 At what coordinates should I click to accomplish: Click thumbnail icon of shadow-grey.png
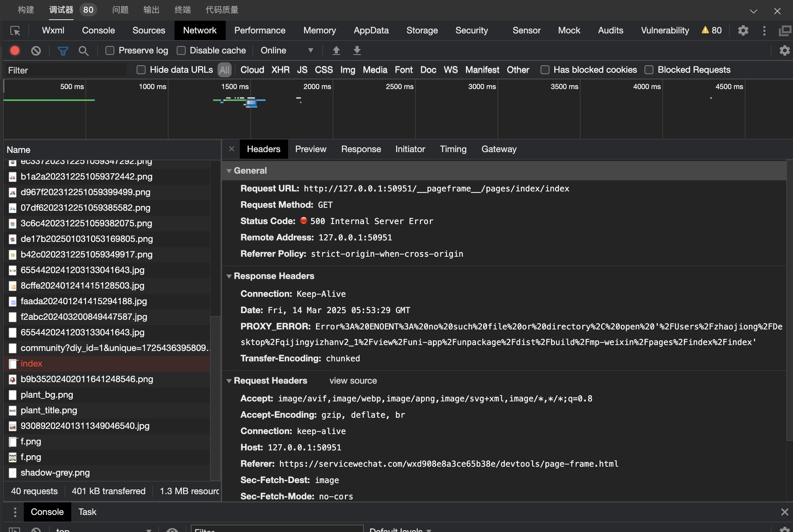point(13,473)
